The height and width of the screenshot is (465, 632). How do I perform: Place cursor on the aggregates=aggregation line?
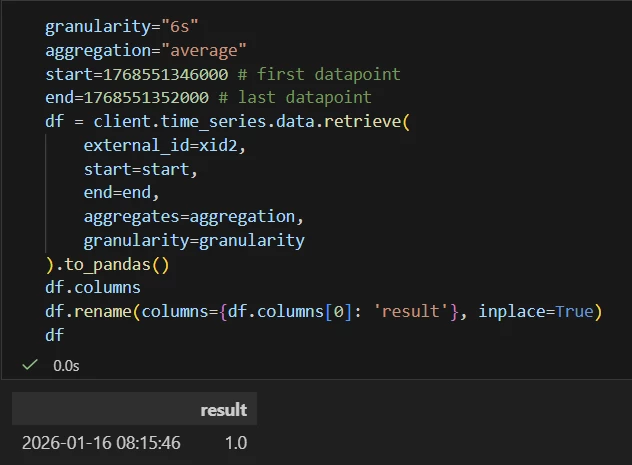tap(193, 216)
